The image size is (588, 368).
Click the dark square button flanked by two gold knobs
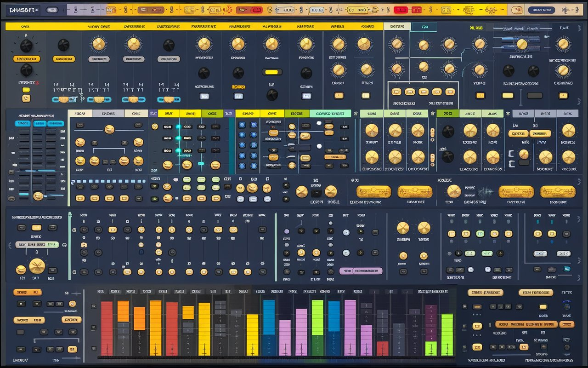coord(316,193)
